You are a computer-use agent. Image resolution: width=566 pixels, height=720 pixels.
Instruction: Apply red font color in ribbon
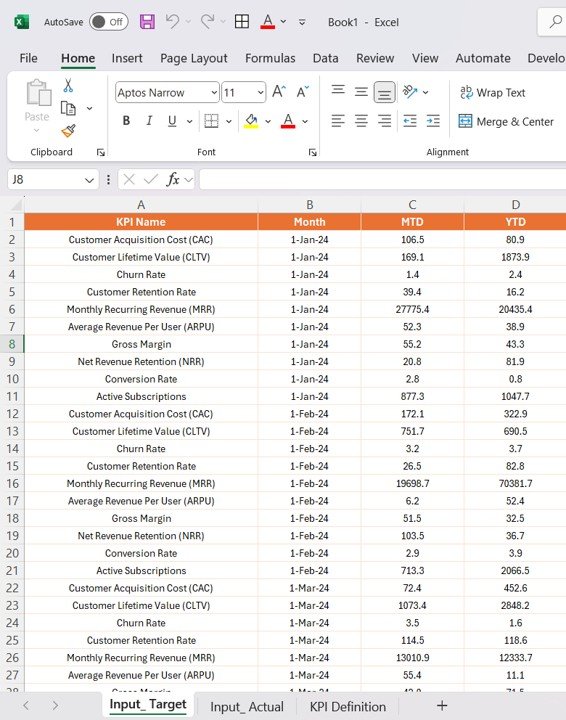(x=288, y=121)
